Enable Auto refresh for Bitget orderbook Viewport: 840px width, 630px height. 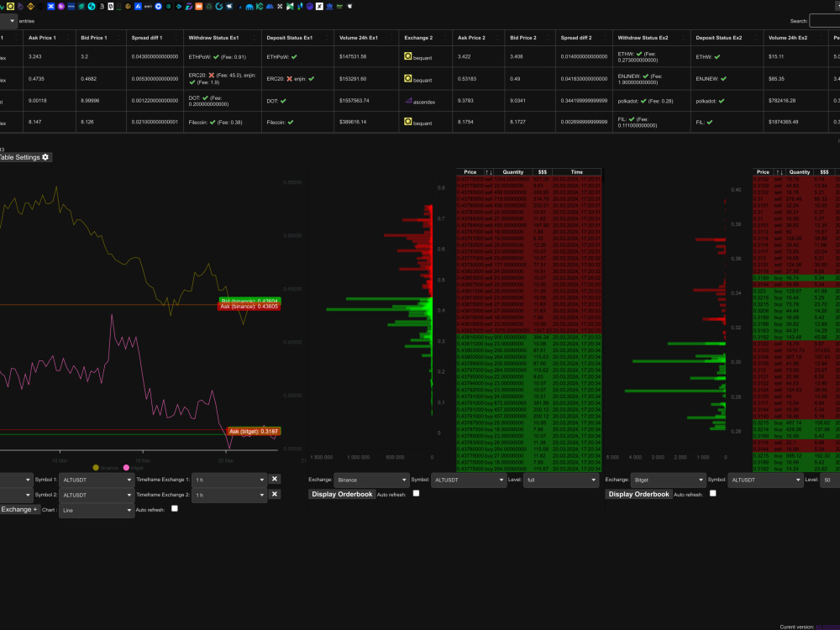pyautogui.click(x=713, y=493)
